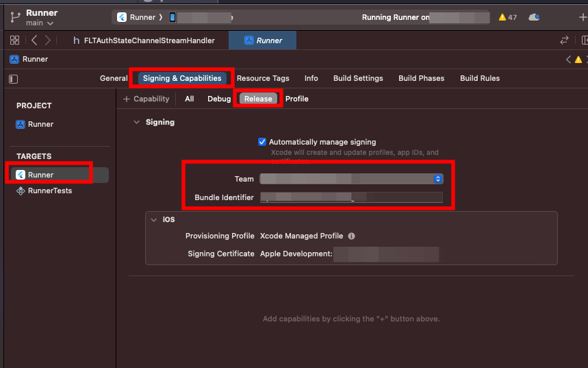Choose the run destination device icon
Viewport: 588px width, 368px height.
172,17
